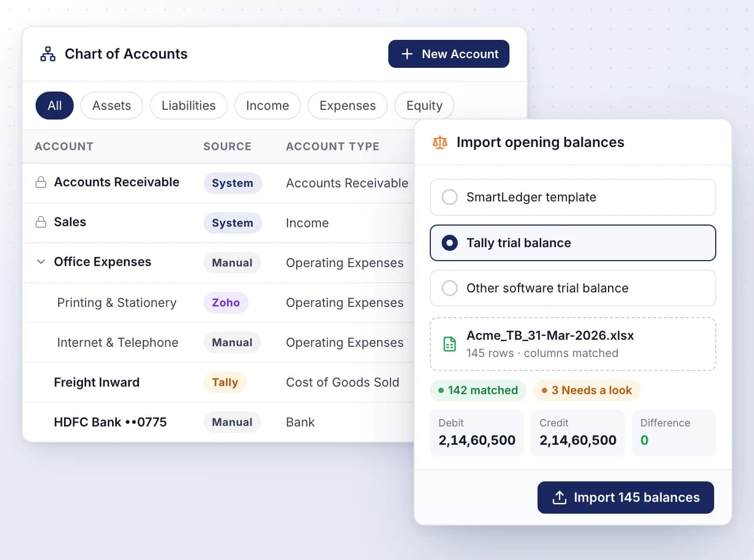Create a New Account
754x560 pixels.
pos(449,54)
